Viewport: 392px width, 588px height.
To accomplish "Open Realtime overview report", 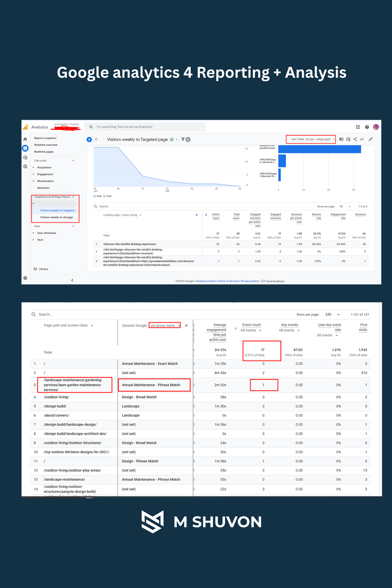I will tap(46, 145).
